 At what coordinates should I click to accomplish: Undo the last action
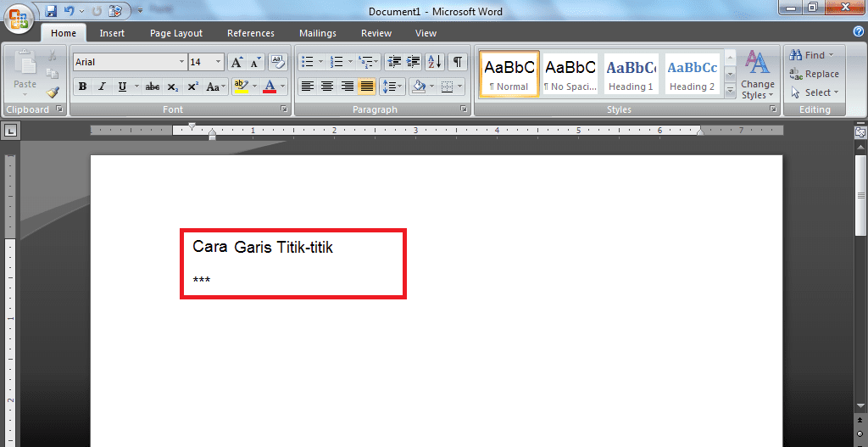[69, 10]
